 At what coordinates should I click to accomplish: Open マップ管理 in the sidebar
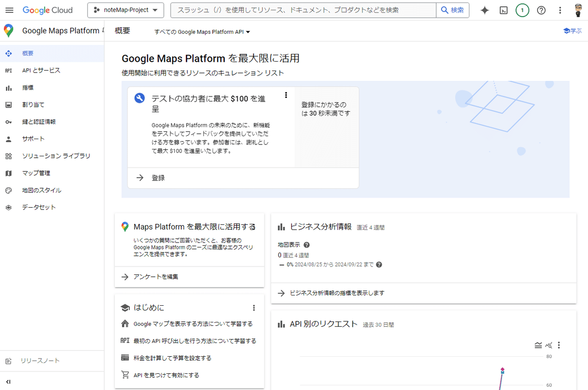tap(52, 173)
